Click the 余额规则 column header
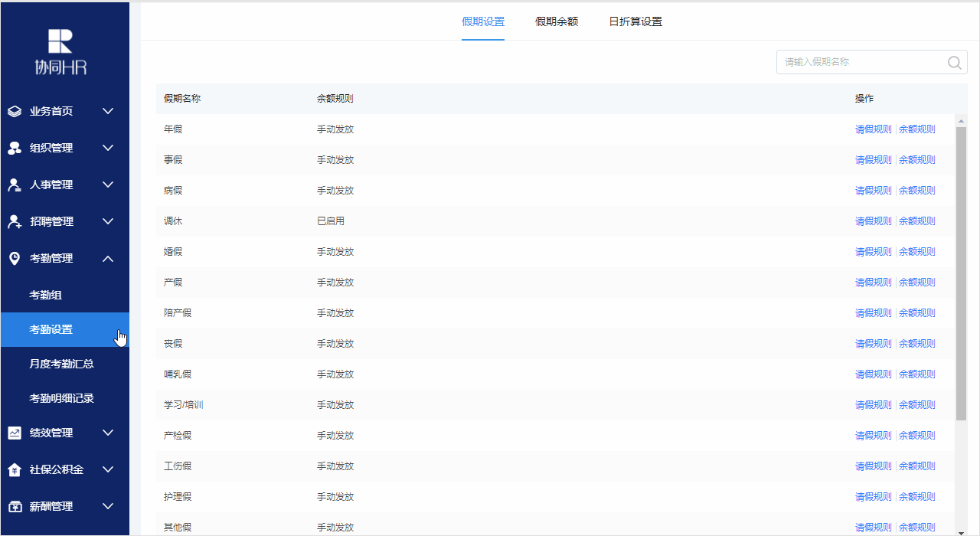 coord(335,99)
